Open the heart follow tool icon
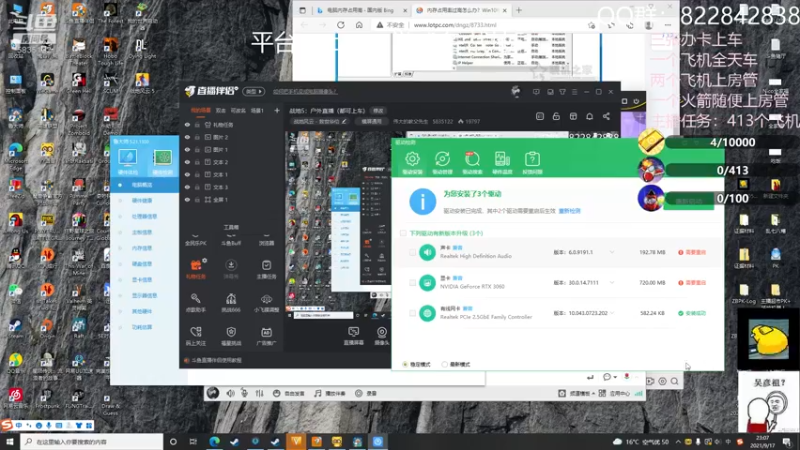The image size is (800, 450). [196, 332]
